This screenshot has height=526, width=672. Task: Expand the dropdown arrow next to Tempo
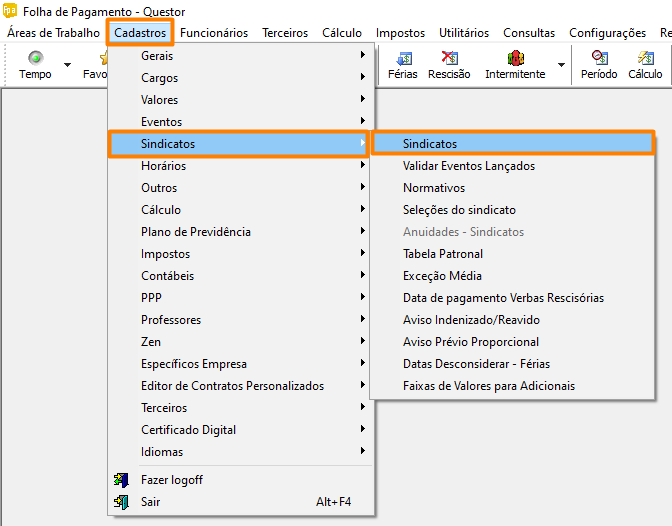(67, 65)
